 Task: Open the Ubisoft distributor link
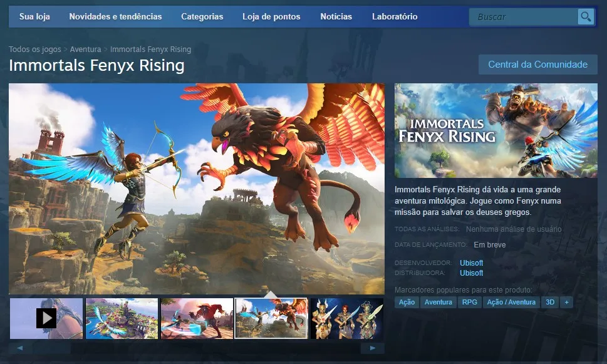pos(472,273)
